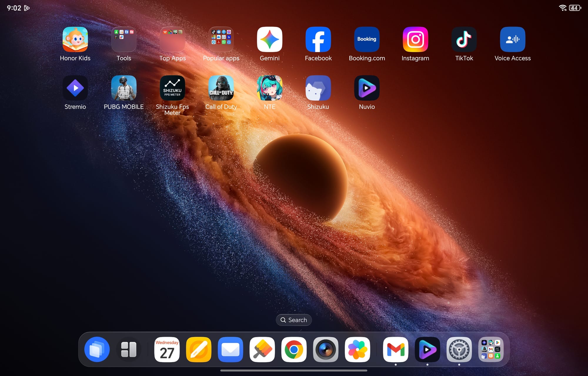Open the Voice Access app
588x376 pixels.
tap(513, 39)
